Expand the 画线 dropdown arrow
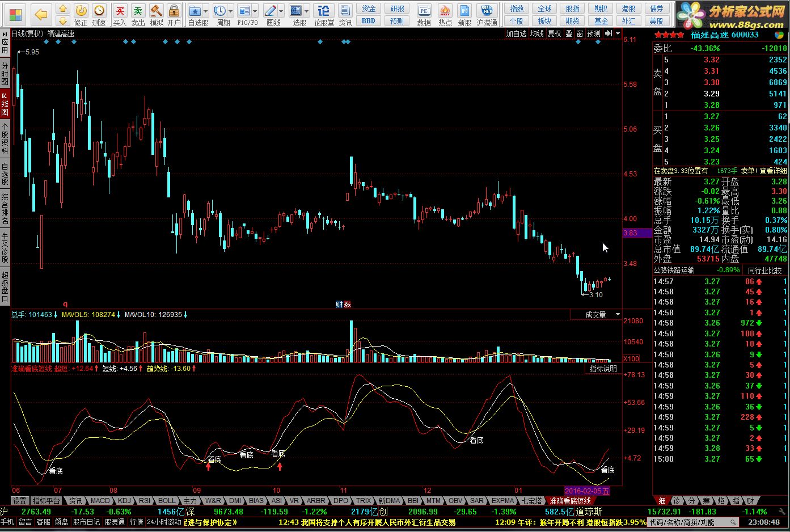The image size is (790, 532). (281, 11)
